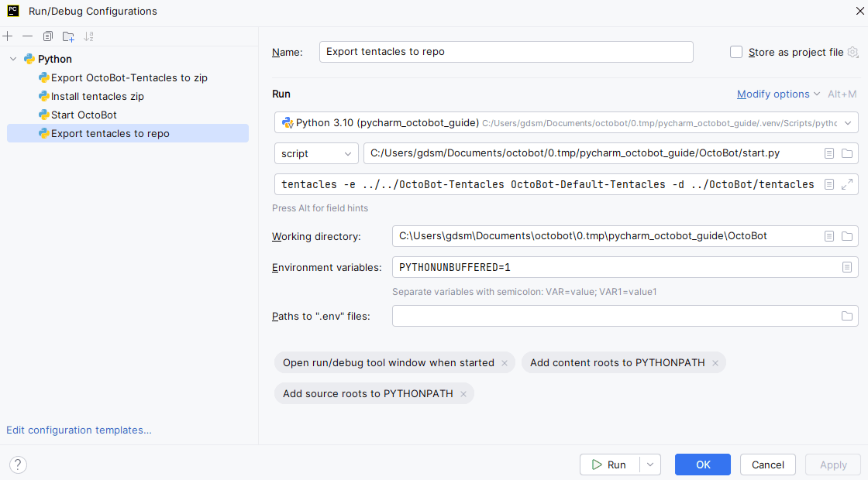The width and height of the screenshot is (868, 480).
Task: Click the PyCharm logo in title bar
Action: pyautogui.click(x=12, y=11)
